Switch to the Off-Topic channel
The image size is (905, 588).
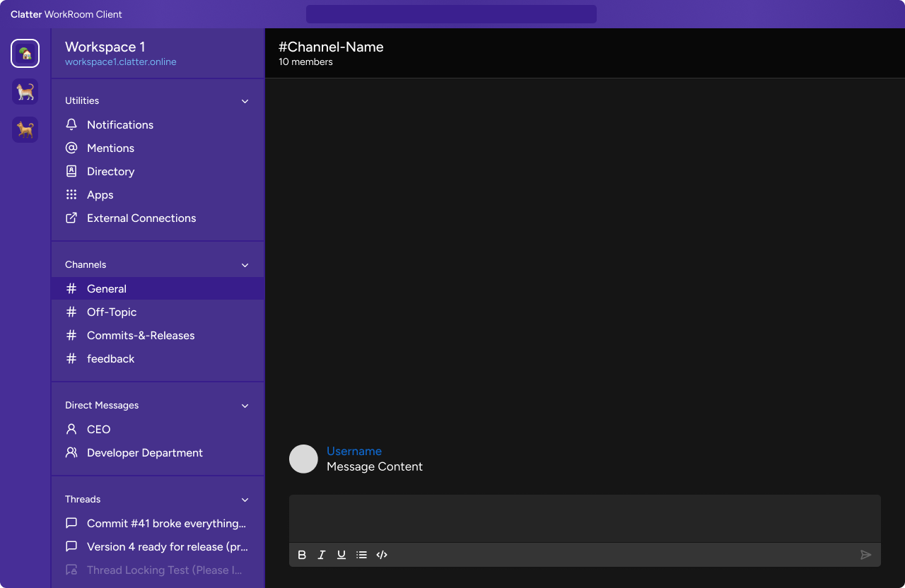tap(111, 312)
